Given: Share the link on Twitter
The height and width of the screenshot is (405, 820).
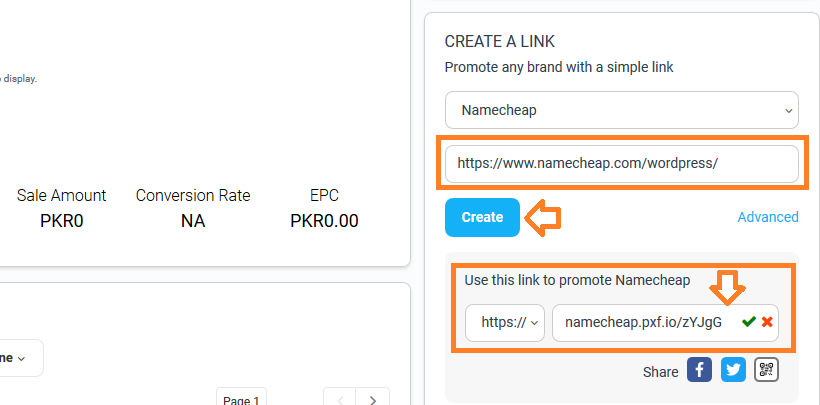Looking at the screenshot, I should [733, 370].
